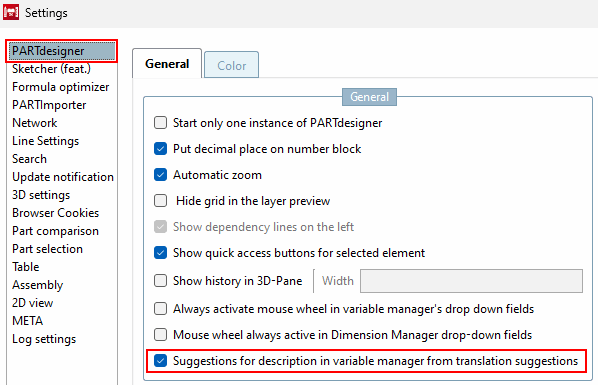
Task: Uncheck Suggestions for description from translation suggestions
Action: [x=161, y=361]
